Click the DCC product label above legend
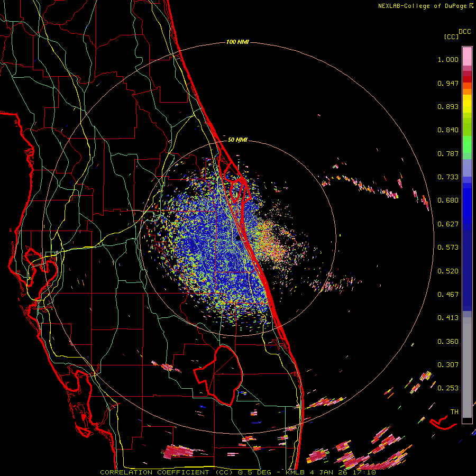Screen dimensions: 476x476 coord(465,32)
